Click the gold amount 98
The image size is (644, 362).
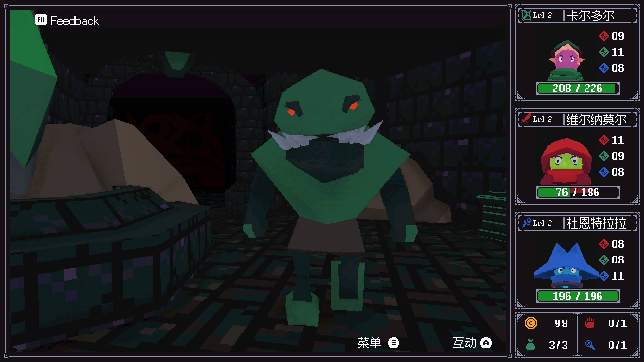click(561, 323)
